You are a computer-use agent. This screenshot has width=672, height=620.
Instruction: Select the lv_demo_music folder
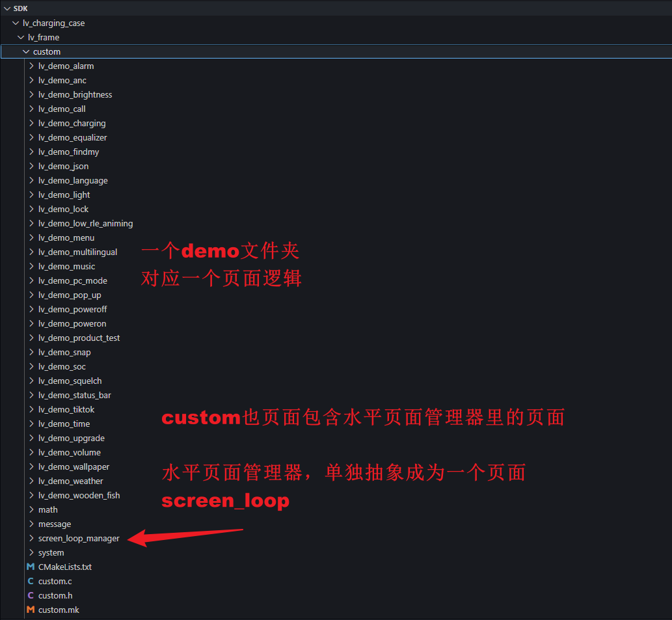click(66, 267)
